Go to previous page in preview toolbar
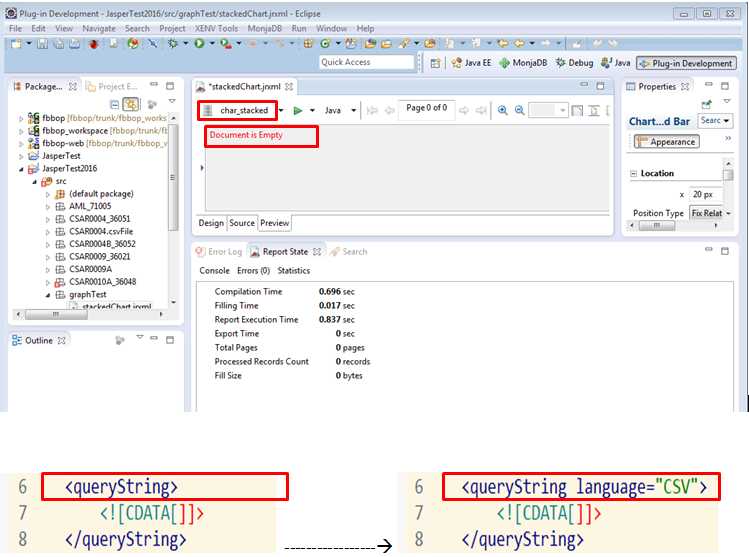The image size is (749, 557). 389,110
